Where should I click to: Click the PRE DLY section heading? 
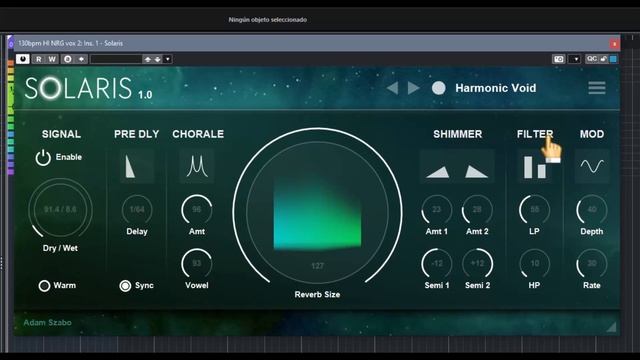point(136,134)
